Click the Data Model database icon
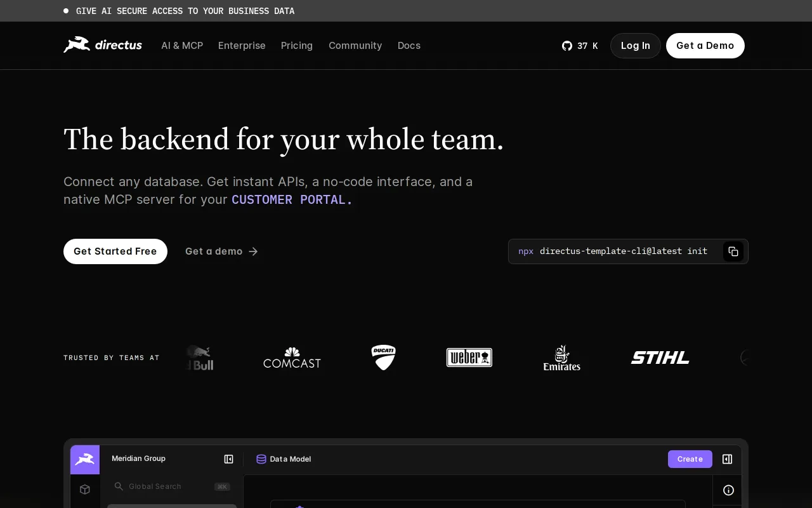 [x=261, y=459]
